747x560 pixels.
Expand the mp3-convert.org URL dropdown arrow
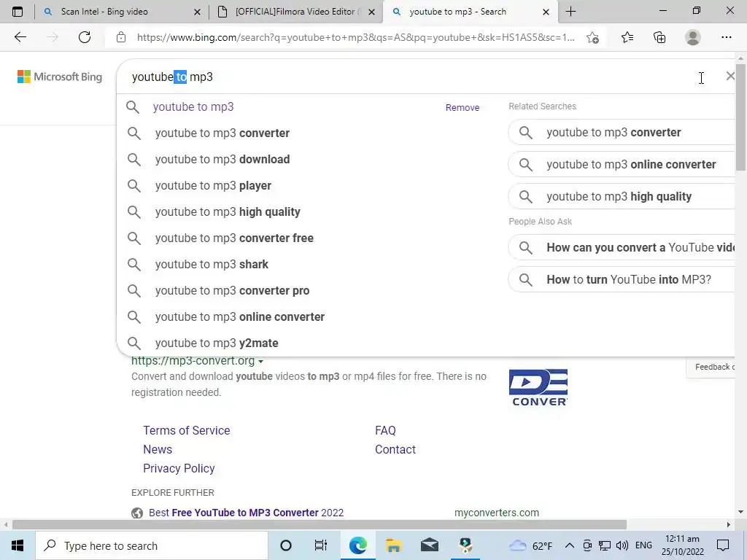260,362
